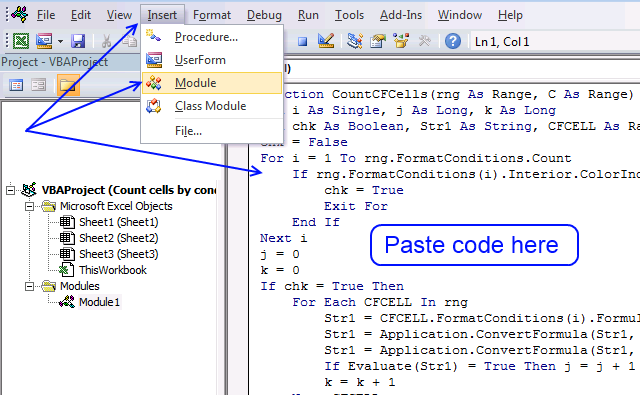640x395 pixels.
Task: Select Sheet2 (Sheet2) in project tree
Action: pyautogui.click(x=118, y=238)
